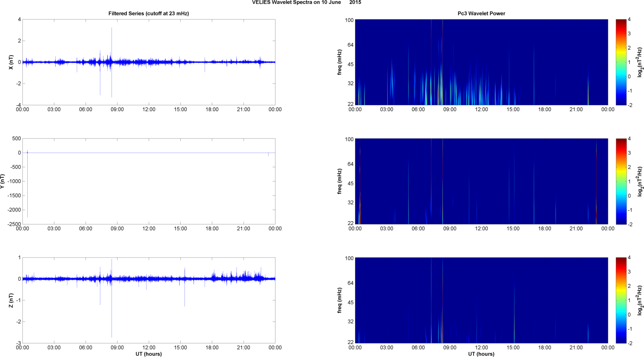Click the '-4' tick on the X axis
The width and height of the screenshot is (644, 357).
click(x=18, y=105)
